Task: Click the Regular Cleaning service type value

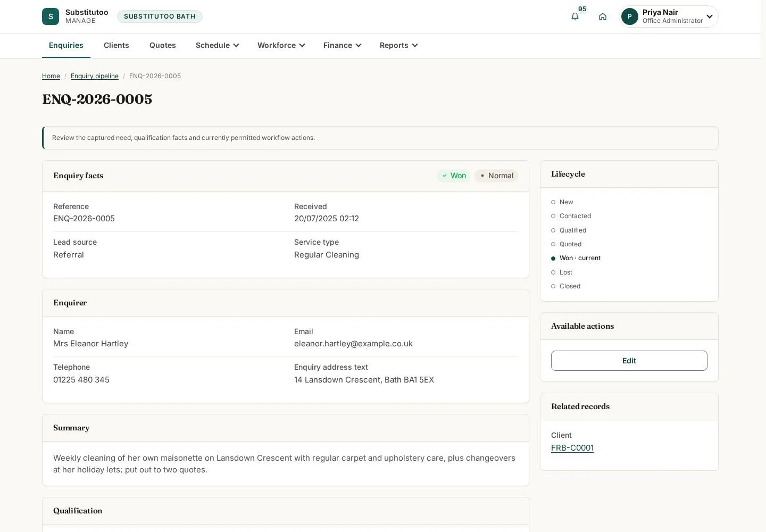Action: tap(327, 255)
